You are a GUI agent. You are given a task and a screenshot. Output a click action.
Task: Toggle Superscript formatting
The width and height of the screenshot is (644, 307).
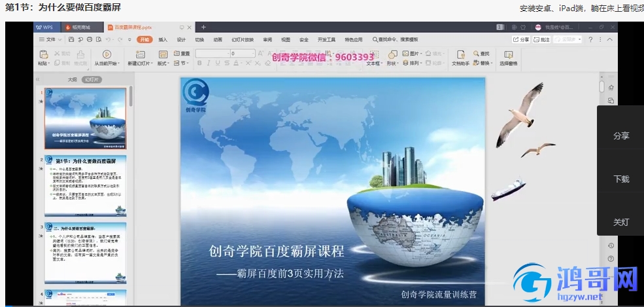point(248,63)
